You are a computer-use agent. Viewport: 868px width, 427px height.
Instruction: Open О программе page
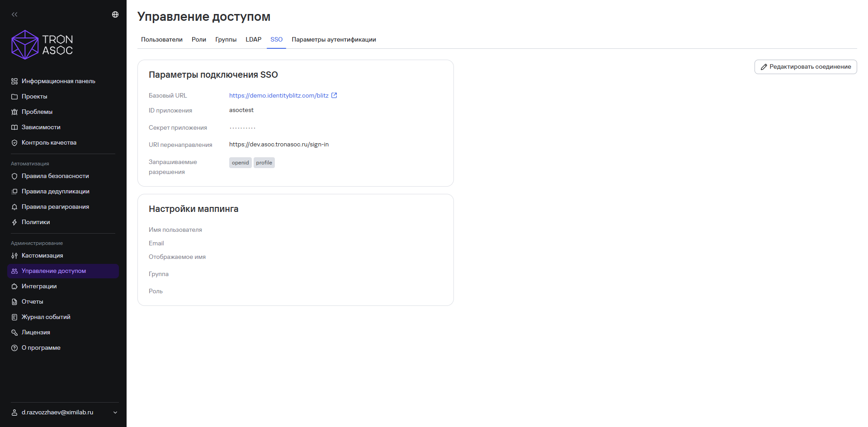pos(63,348)
